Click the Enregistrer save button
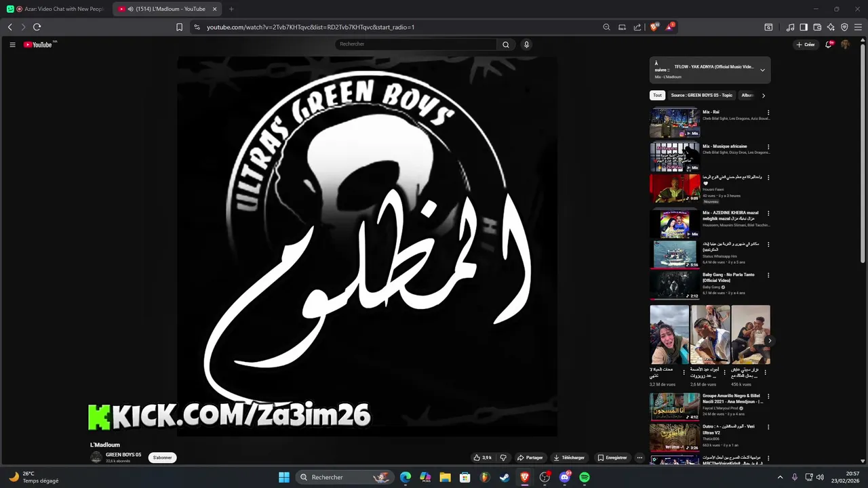Image resolution: width=868 pixels, height=488 pixels. point(612,457)
